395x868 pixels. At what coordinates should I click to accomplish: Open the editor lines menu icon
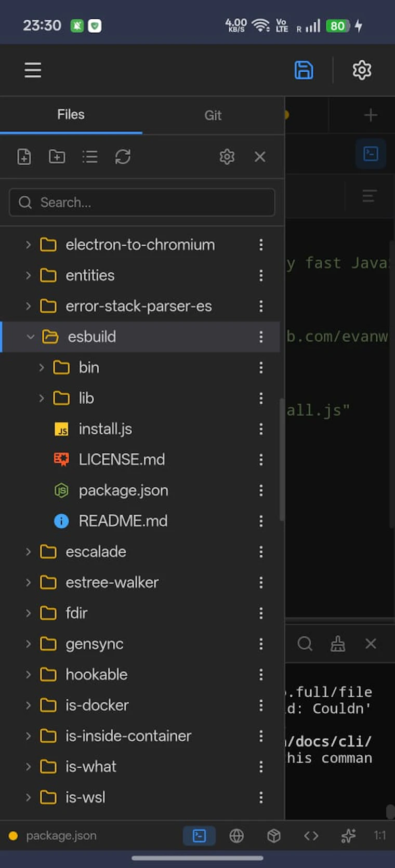tap(370, 196)
